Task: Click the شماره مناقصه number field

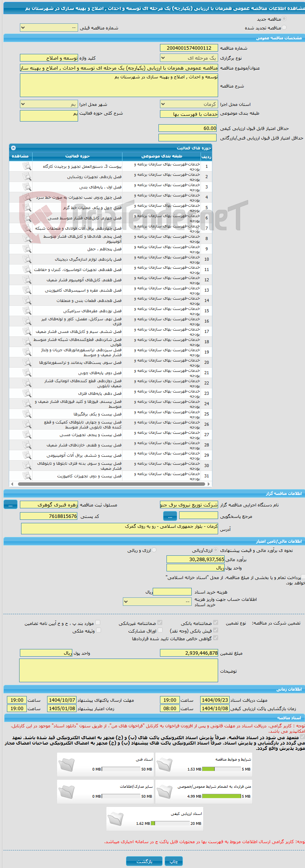Action: pyautogui.click(x=189, y=48)
